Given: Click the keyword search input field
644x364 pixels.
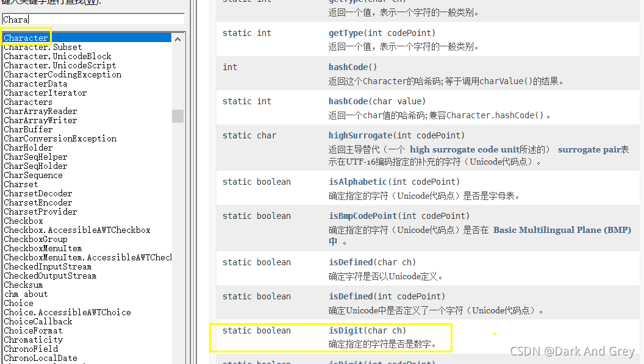Looking at the screenshot, I should [x=93, y=20].
